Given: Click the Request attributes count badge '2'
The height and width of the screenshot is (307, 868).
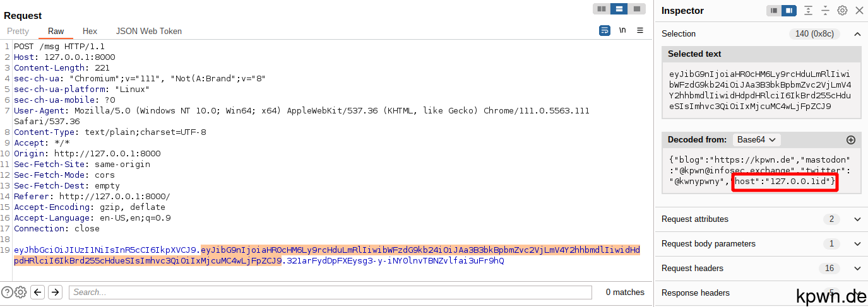Looking at the screenshot, I should point(831,219).
